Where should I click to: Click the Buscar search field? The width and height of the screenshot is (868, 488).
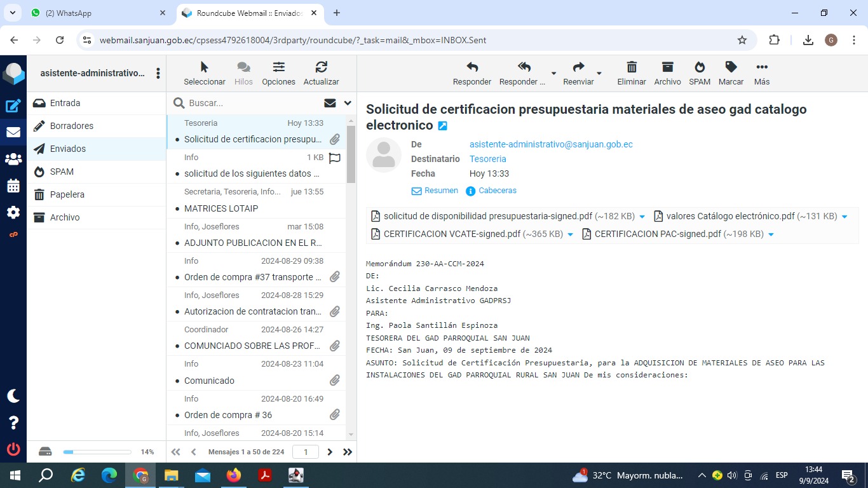[251, 103]
